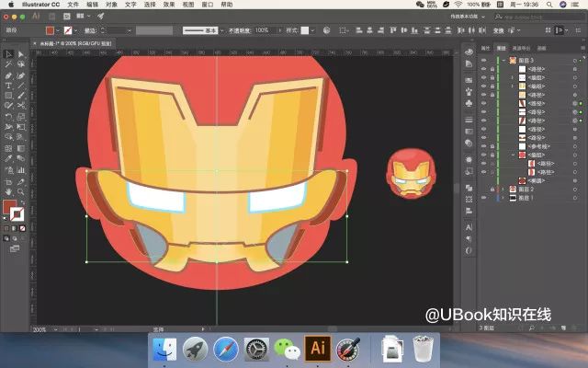Viewport: 588px width, 368px height.
Task: Select the Hand tool
Action: click(8, 192)
